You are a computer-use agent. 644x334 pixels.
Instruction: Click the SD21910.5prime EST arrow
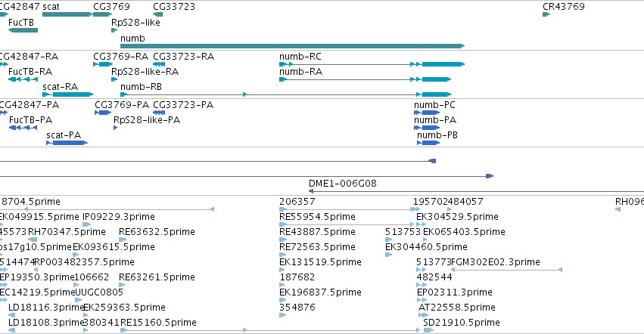(428, 330)
